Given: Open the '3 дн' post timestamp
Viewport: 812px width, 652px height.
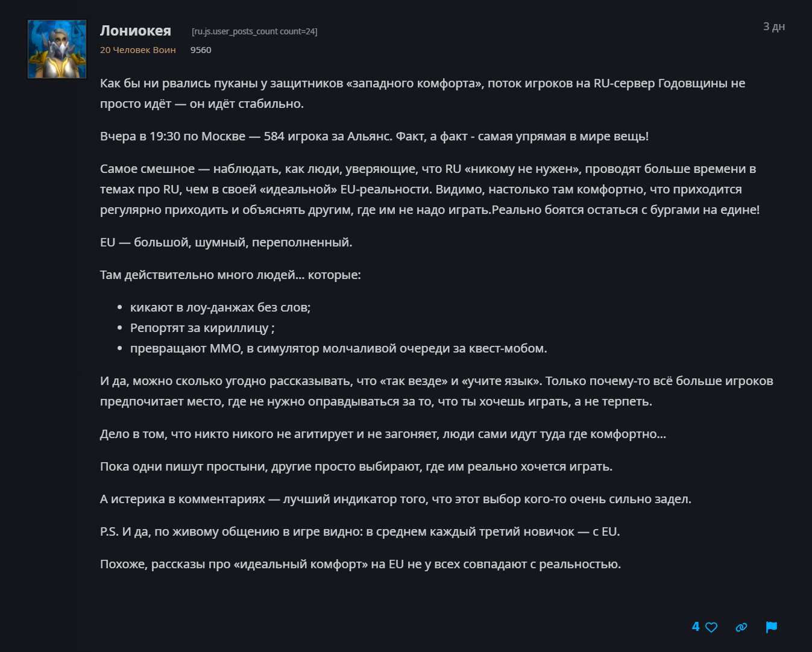Looking at the screenshot, I should pyautogui.click(x=774, y=27).
